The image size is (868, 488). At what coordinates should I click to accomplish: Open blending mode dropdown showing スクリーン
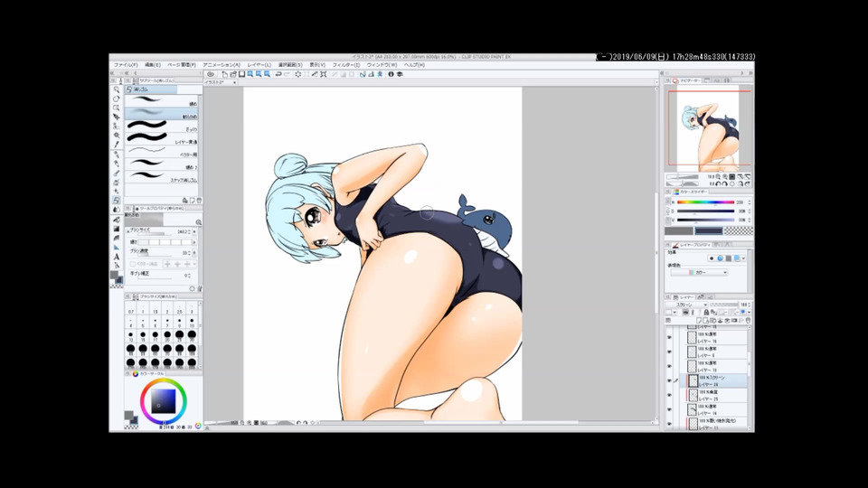click(x=687, y=305)
